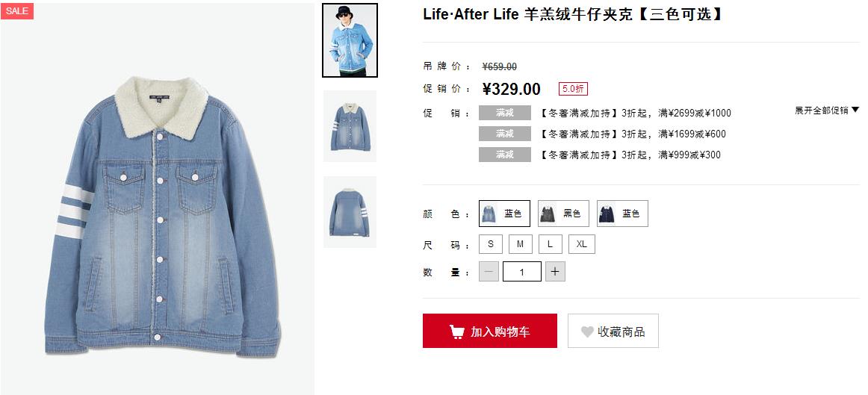
Task: Click the heart icon beside 收藏商品
Action: coord(587,332)
